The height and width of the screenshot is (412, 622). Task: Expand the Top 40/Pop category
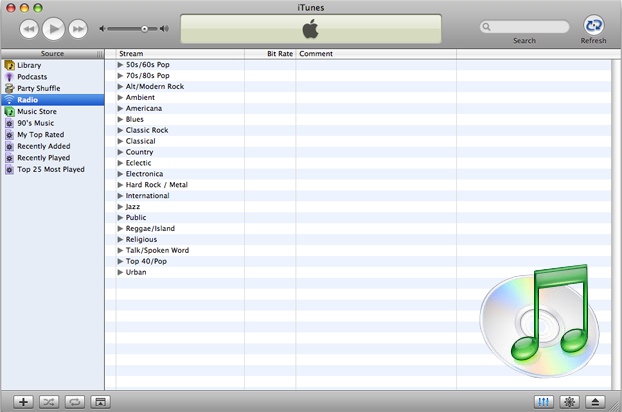(120, 261)
